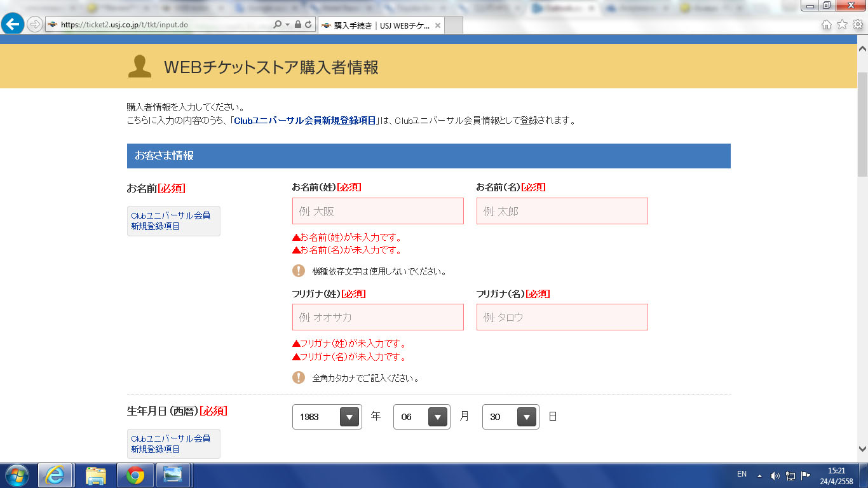
Task: Click the security lock icon in address bar
Action: coord(298,25)
